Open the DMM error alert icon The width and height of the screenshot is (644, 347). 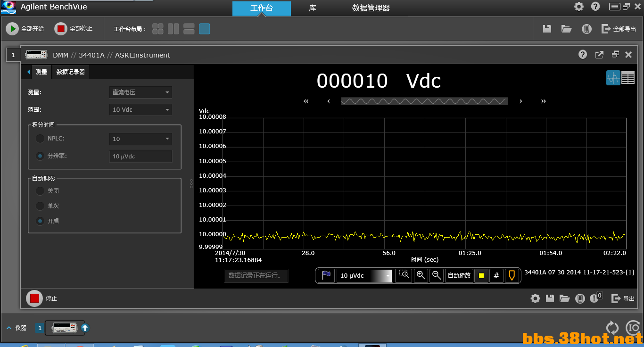(595, 298)
